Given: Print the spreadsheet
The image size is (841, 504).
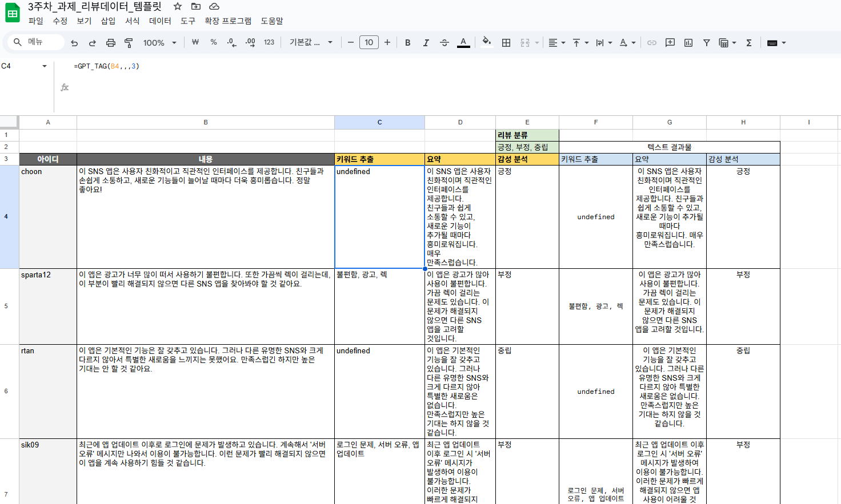Looking at the screenshot, I should click(111, 43).
